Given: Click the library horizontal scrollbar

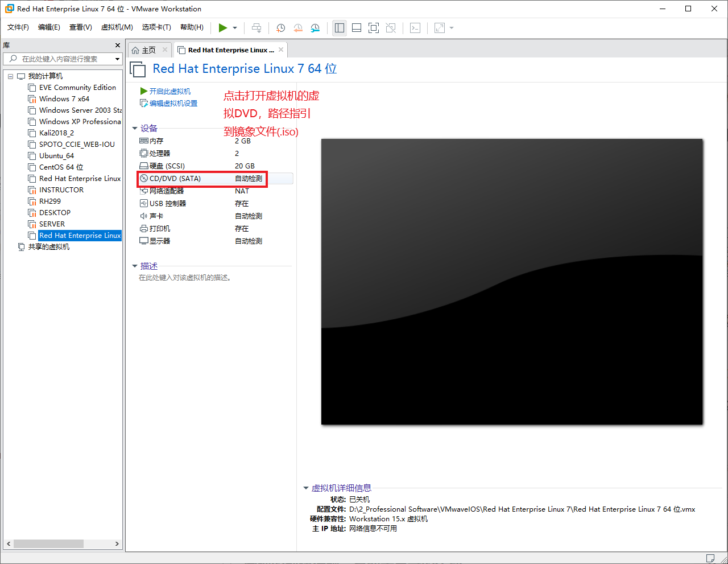Looking at the screenshot, I should point(48,544).
